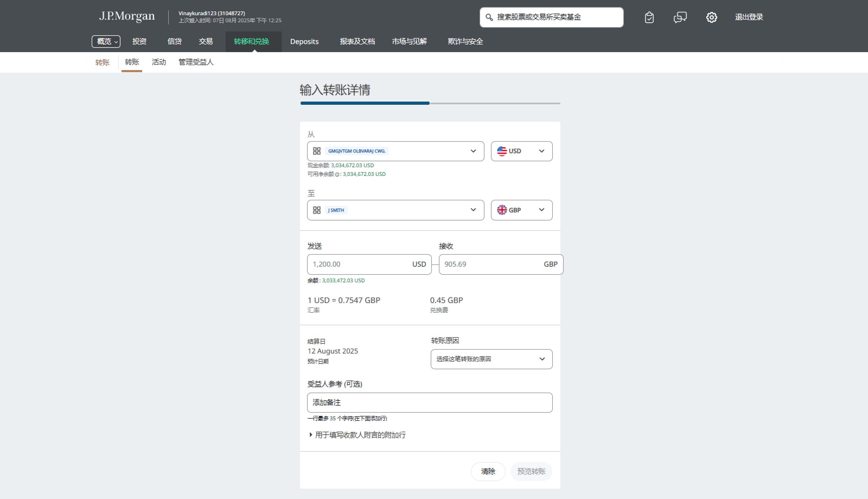Click 退出登录 to log out
The width and height of the screenshot is (868, 499).
(749, 17)
